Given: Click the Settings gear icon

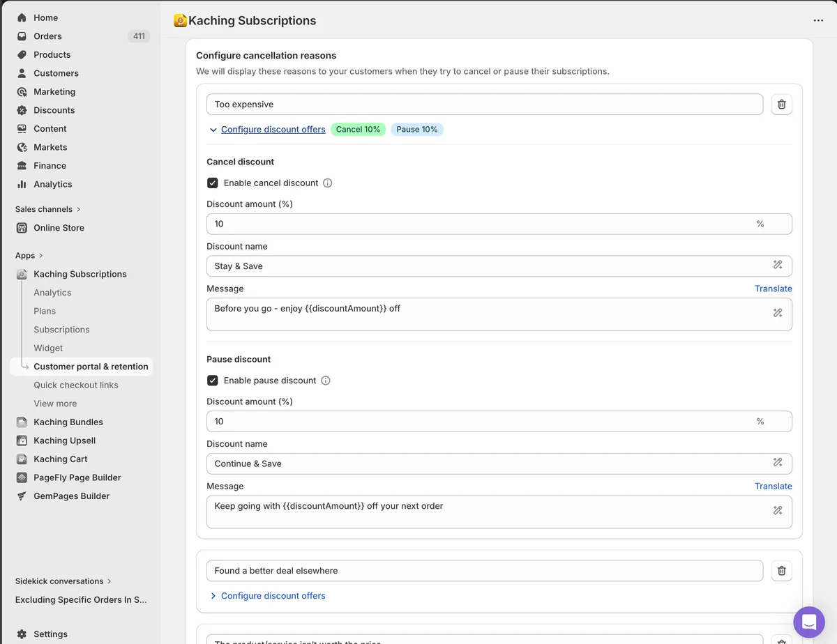Looking at the screenshot, I should coord(22,634).
